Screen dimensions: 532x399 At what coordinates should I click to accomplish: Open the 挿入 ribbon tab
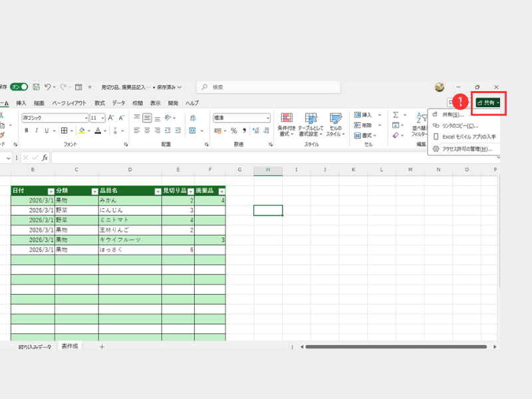21,103
